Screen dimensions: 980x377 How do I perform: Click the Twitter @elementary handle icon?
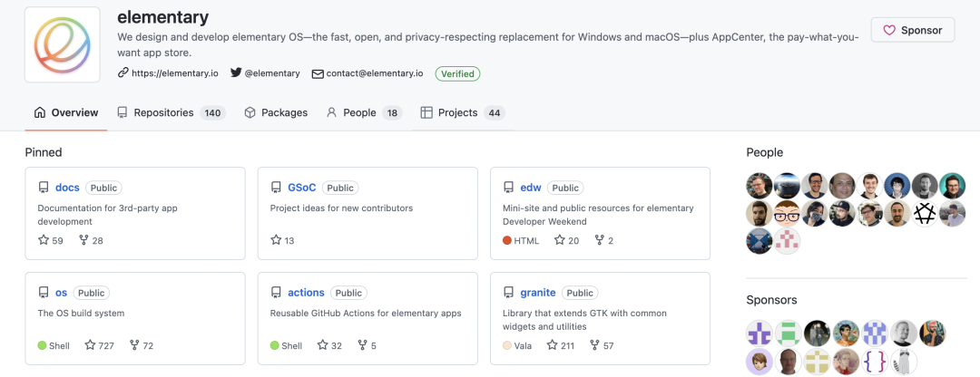(x=236, y=73)
